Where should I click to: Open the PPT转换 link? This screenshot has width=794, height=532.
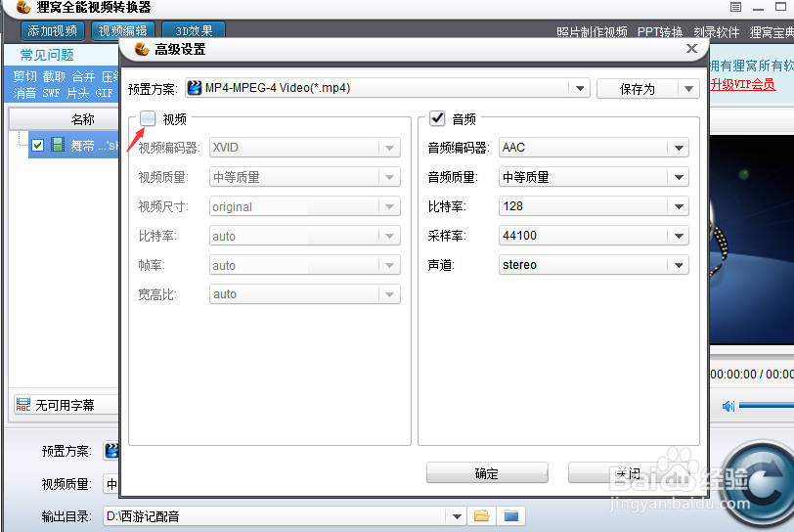click(x=660, y=32)
